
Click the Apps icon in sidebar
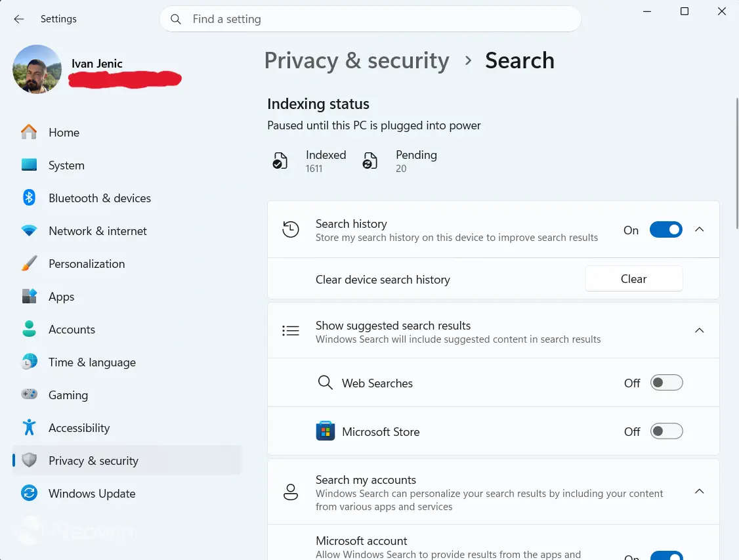click(29, 297)
